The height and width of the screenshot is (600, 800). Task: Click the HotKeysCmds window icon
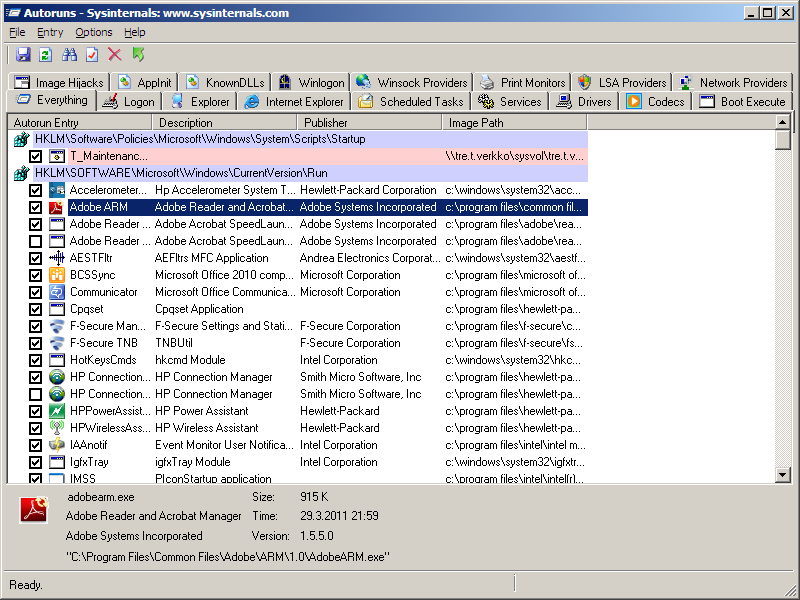click(x=56, y=360)
